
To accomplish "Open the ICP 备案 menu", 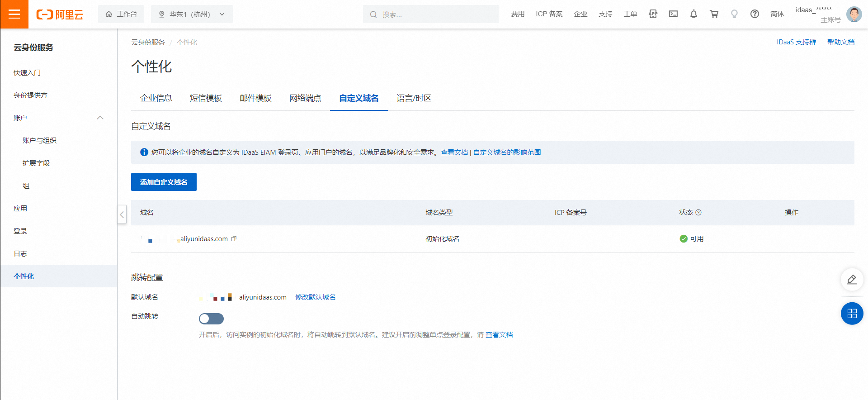I will click(549, 14).
